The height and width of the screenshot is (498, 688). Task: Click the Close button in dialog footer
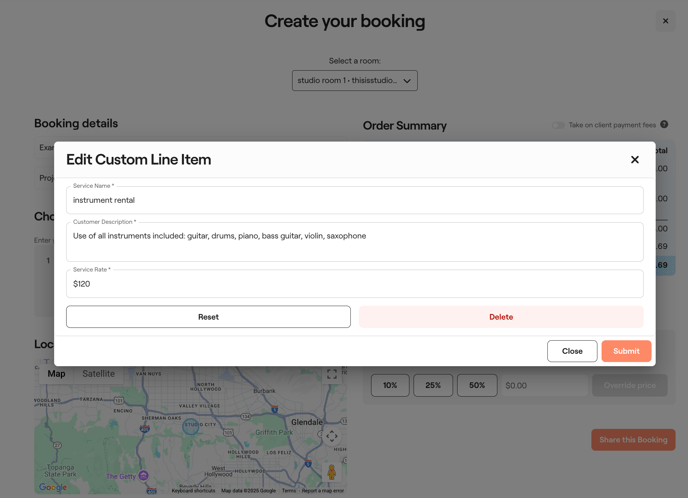pyautogui.click(x=572, y=351)
